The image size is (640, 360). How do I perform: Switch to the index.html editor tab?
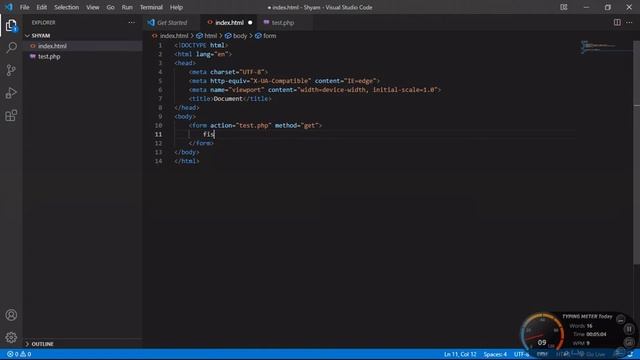229,22
